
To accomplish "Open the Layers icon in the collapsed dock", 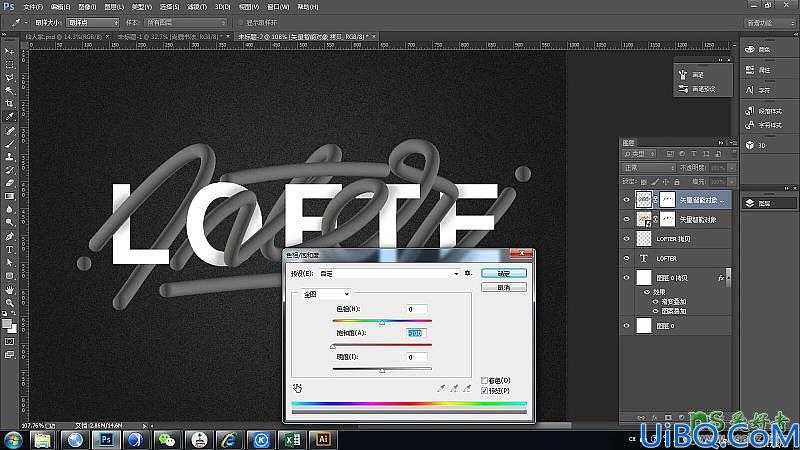I will click(x=749, y=203).
